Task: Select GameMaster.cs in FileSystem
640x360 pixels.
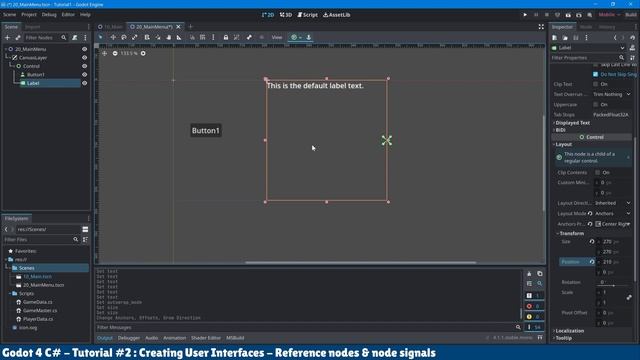Action: (40, 311)
